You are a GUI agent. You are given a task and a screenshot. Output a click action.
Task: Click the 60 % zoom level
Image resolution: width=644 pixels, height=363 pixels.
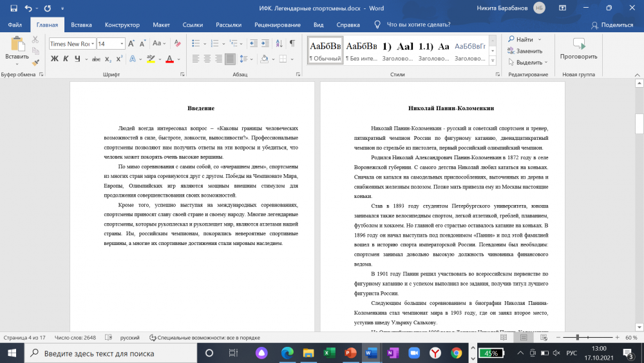point(631,337)
